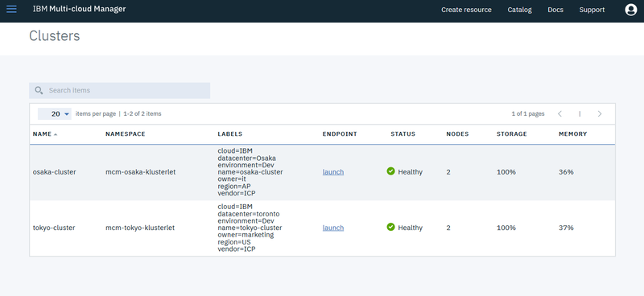Click tokyo-cluster memory value 37%
The width and height of the screenshot is (644, 296).
[566, 228]
